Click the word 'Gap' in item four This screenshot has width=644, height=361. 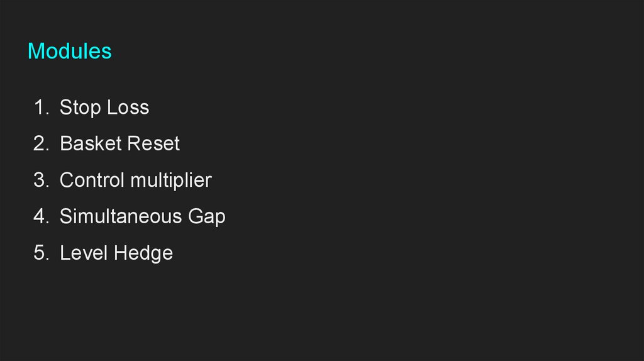[207, 218]
